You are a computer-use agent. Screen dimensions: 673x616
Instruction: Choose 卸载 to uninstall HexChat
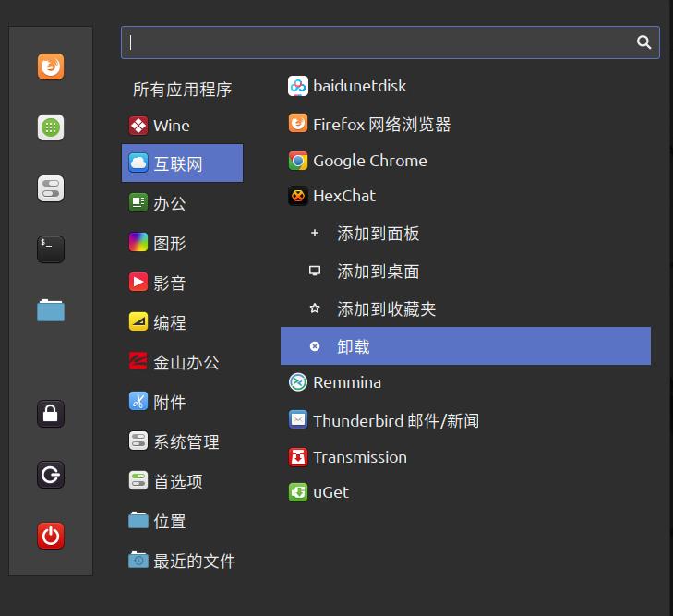[465, 346]
